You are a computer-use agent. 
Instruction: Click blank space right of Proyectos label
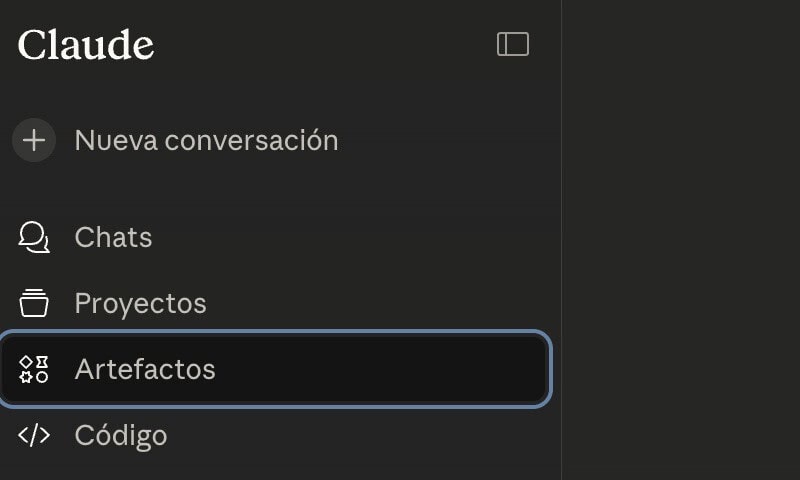(380, 303)
